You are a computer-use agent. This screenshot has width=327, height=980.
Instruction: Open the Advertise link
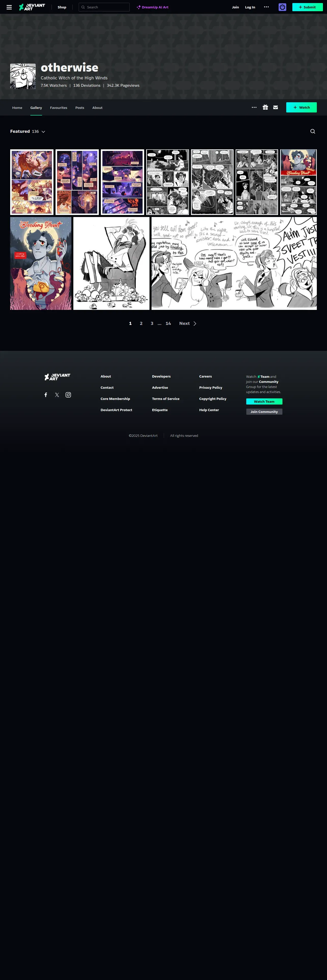[x=160, y=388]
